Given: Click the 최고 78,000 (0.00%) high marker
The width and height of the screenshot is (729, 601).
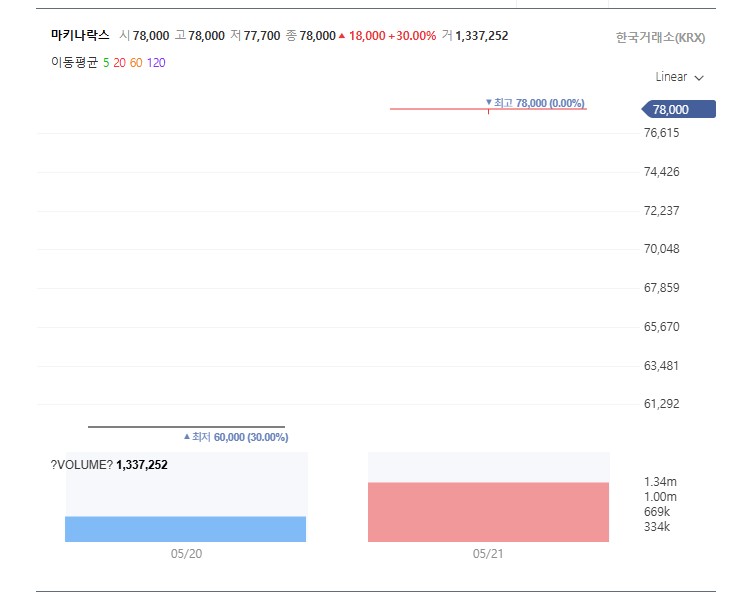Looking at the screenshot, I should (x=535, y=103).
